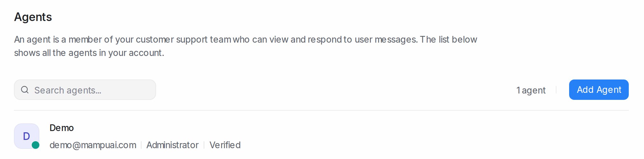Click the divider between Administrator and Verified
Screen dimensions: 644x159
click(x=204, y=145)
